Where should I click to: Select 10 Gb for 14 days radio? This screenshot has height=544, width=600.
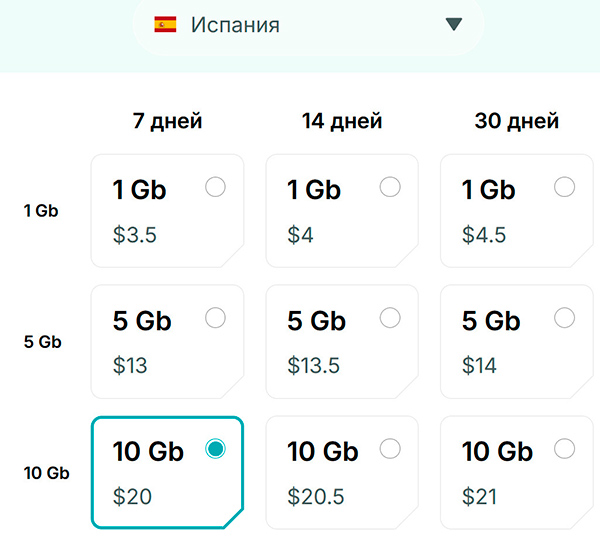tap(390, 449)
